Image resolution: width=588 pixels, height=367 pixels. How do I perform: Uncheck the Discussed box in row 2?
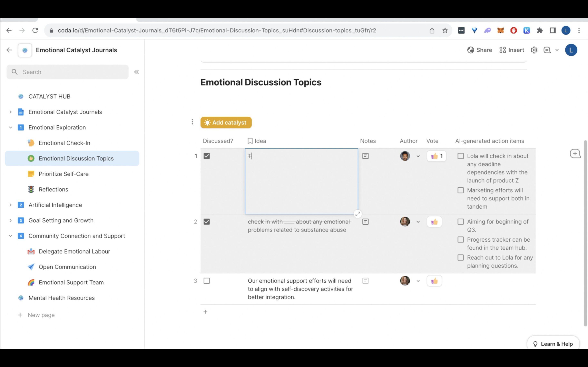(x=207, y=222)
